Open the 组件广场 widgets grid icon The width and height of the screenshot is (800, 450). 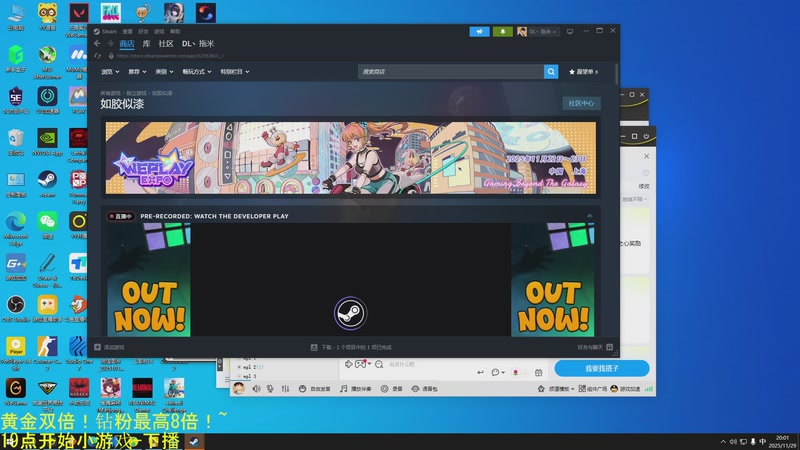pos(593,389)
